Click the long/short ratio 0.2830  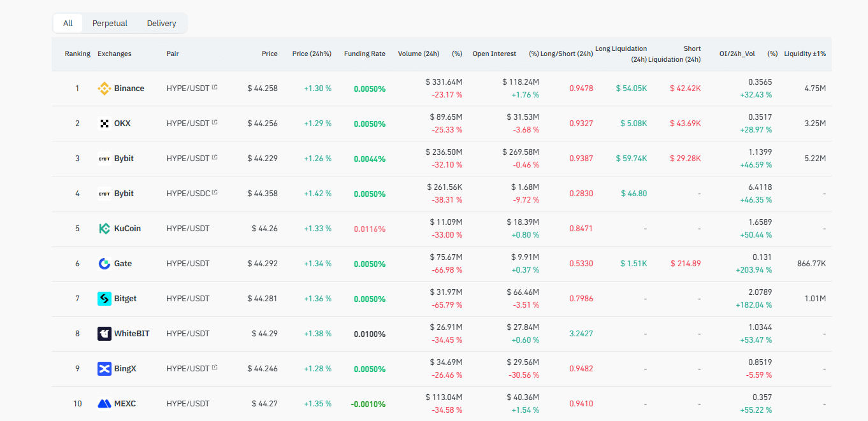[581, 194]
